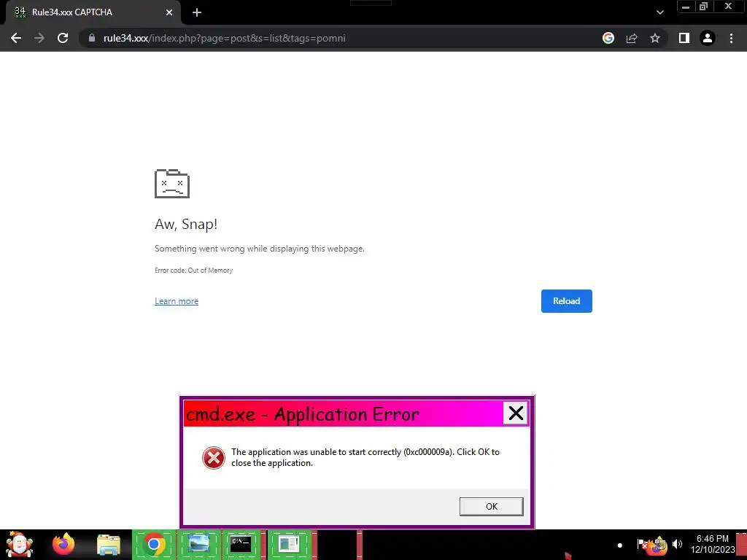Close the Chrome window
Viewport: 747px width, 560px height.
tap(728, 7)
